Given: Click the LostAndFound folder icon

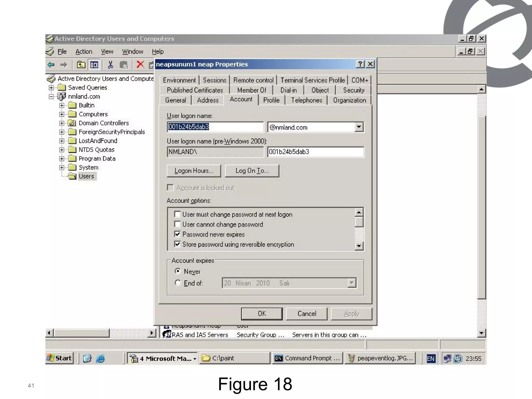Looking at the screenshot, I should point(72,141).
